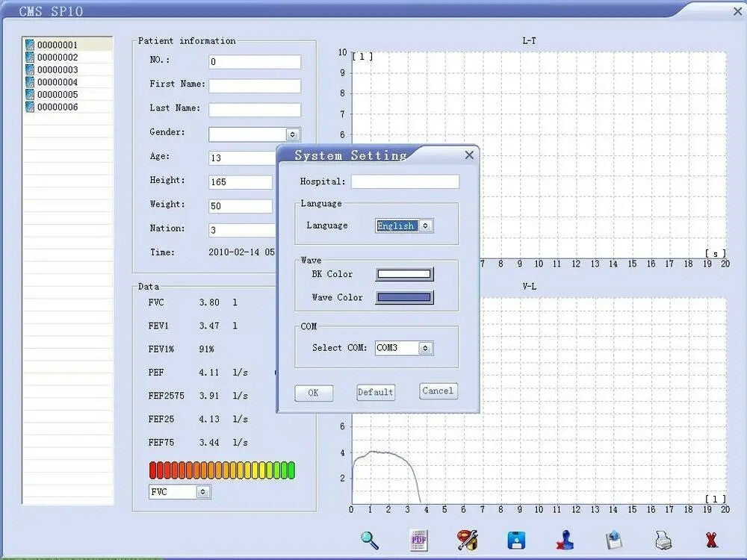Export the report as PDF
747x560 pixels.
coord(417,540)
